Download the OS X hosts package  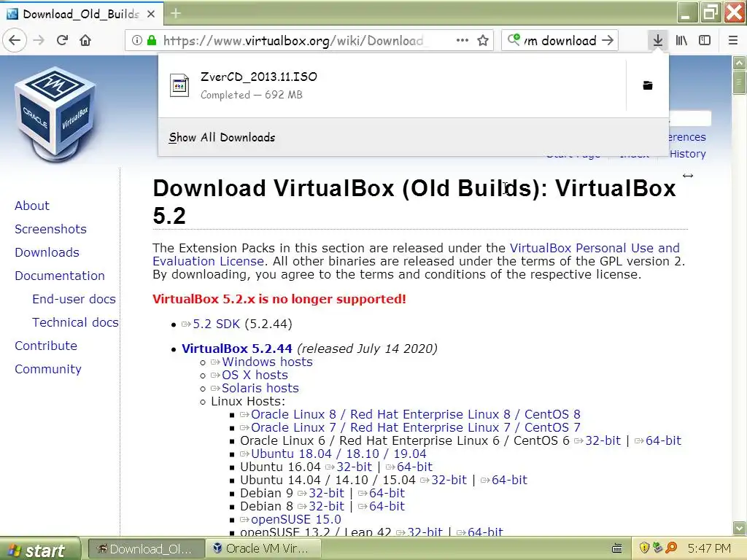point(255,376)
